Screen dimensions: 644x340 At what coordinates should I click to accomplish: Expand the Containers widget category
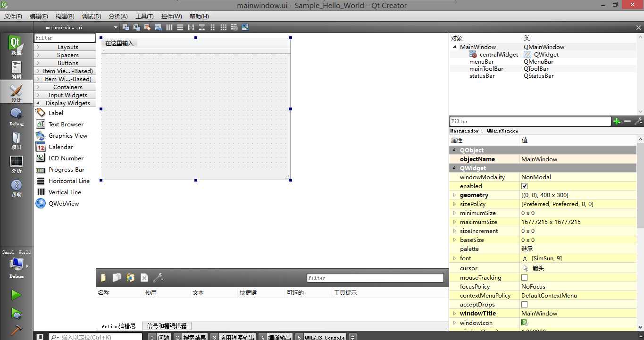[x=65, y=87]
